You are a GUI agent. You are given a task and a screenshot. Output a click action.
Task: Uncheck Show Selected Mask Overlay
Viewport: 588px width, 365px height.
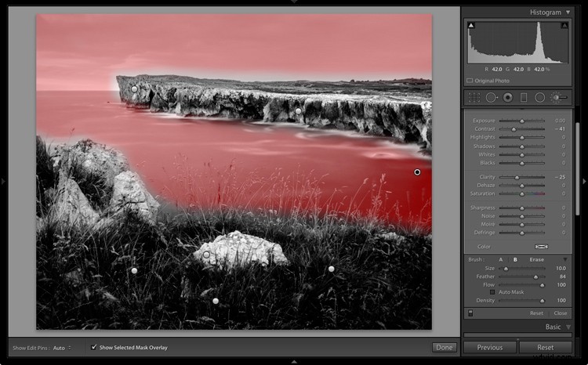94,348
